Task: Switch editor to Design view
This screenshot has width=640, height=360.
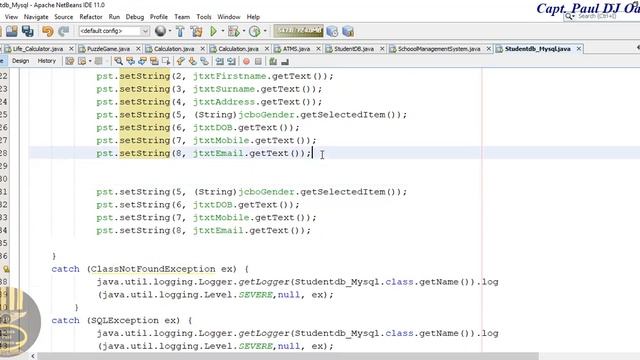Action: click(20, 61)
